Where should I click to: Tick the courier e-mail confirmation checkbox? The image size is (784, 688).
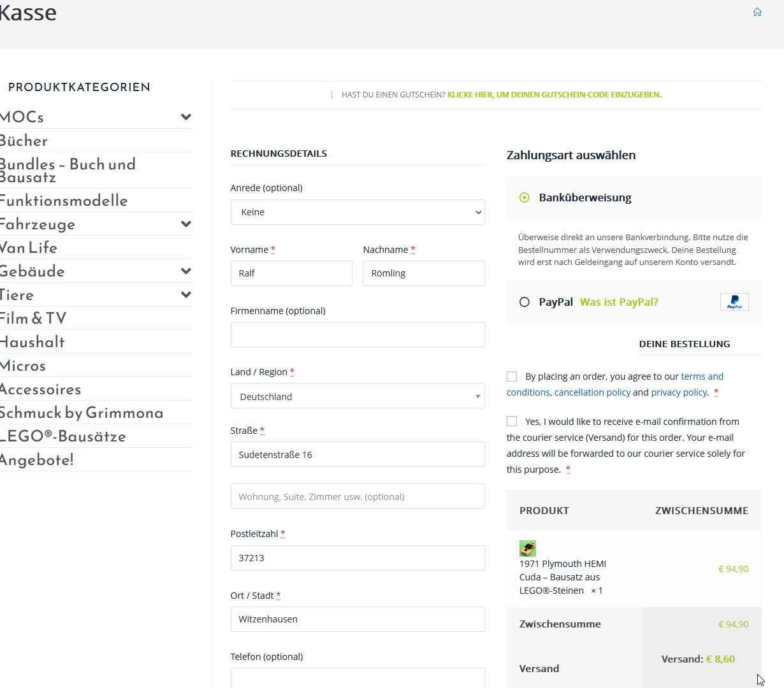[512, 421]
